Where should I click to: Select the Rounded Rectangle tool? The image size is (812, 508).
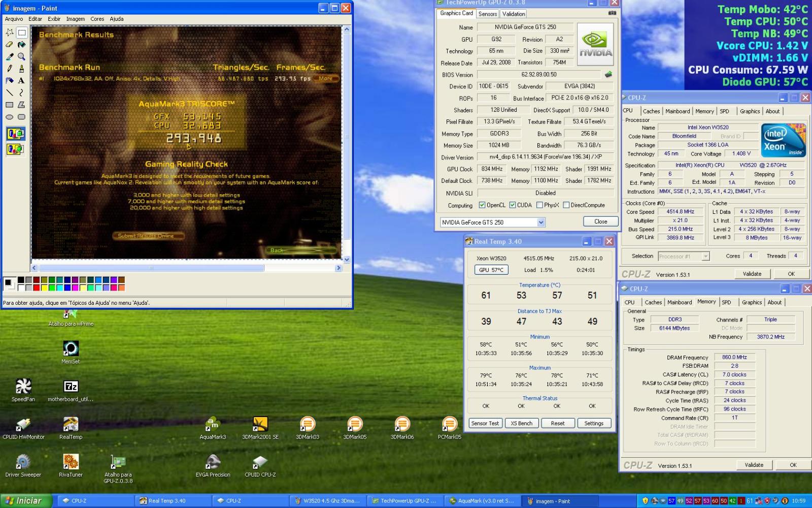click(21, 117)
